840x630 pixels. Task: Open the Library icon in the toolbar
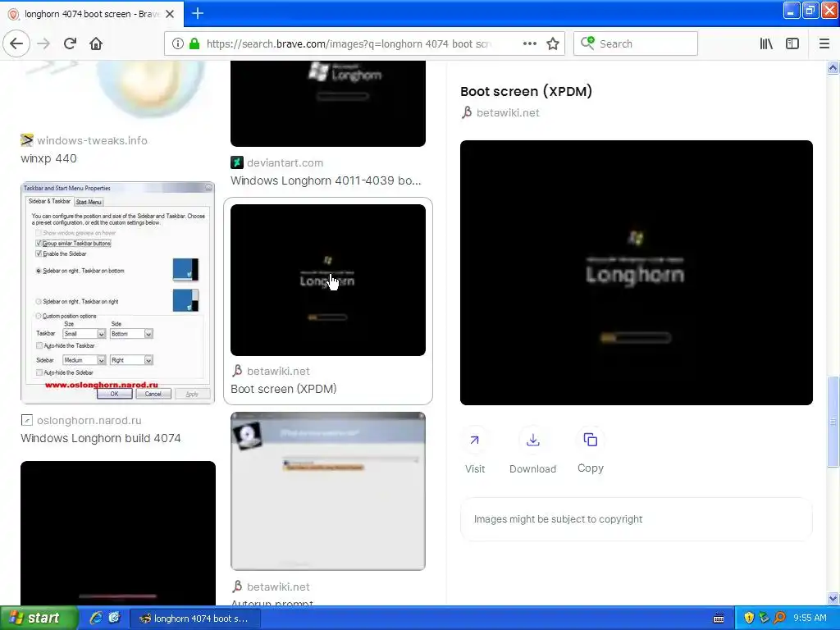tap(766, 43)
